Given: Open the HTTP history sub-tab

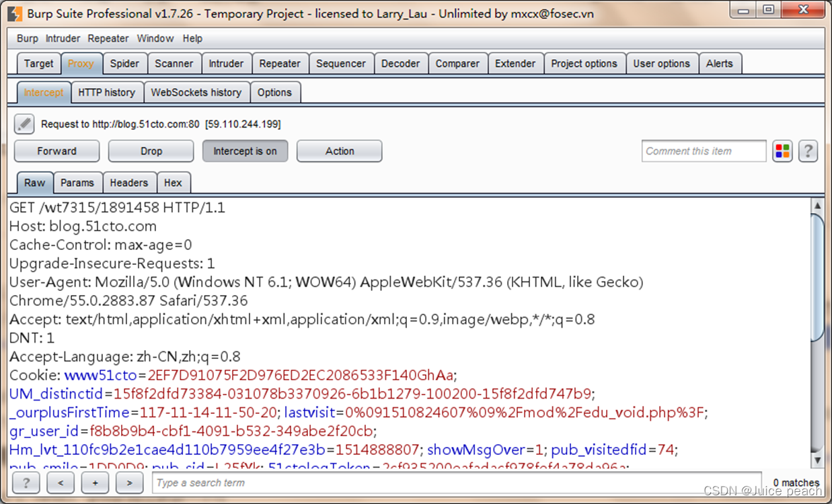Looking at the screenshot, I should pyautogui.click(x=106, y=93).
